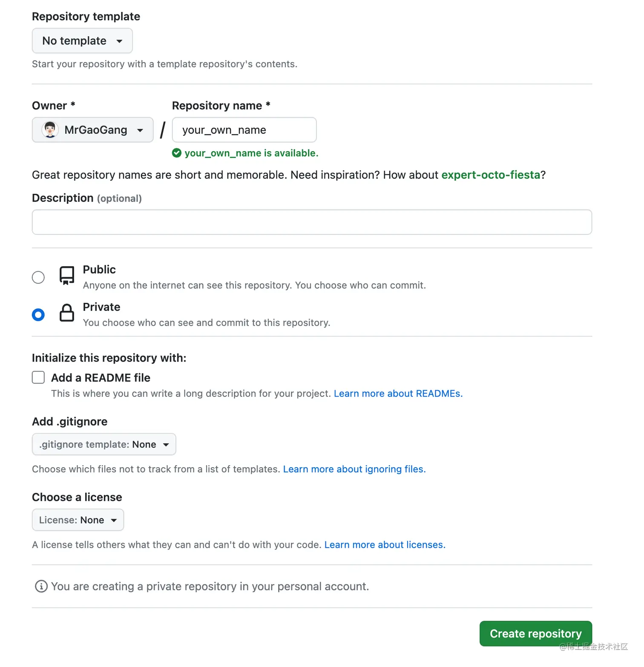644x667 pixels.
Task: Focus the Repository name input field
Action: (x=244, y=130)
